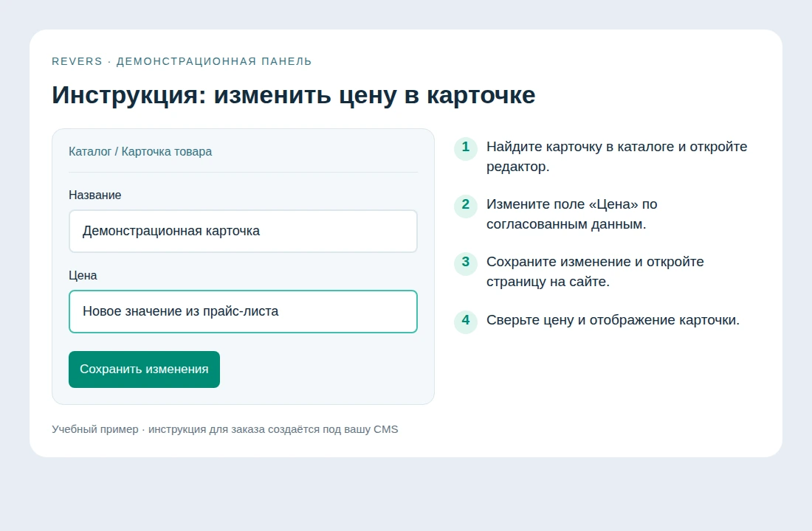Click the Каталог / Карточка товара breadcrumb

tap(140, 152)
